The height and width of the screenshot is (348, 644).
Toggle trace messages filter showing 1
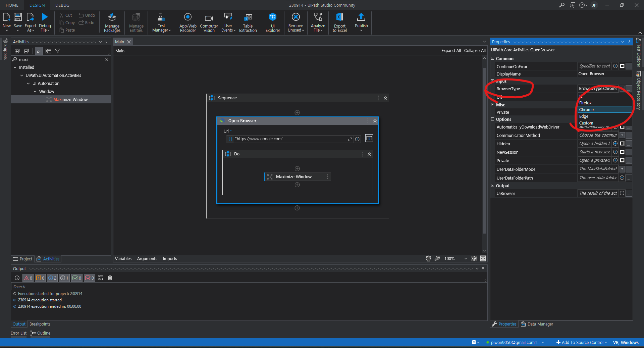coord(64,278)
